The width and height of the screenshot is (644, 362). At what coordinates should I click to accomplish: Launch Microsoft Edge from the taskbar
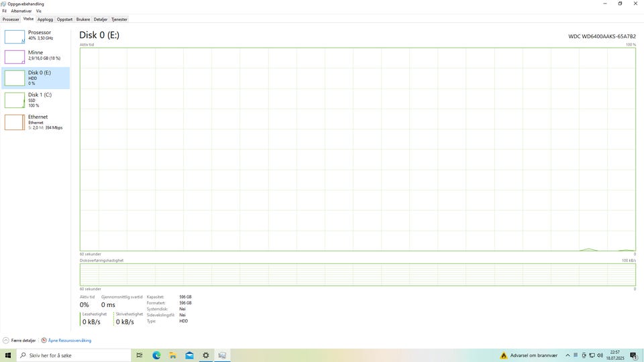point(156,355)
